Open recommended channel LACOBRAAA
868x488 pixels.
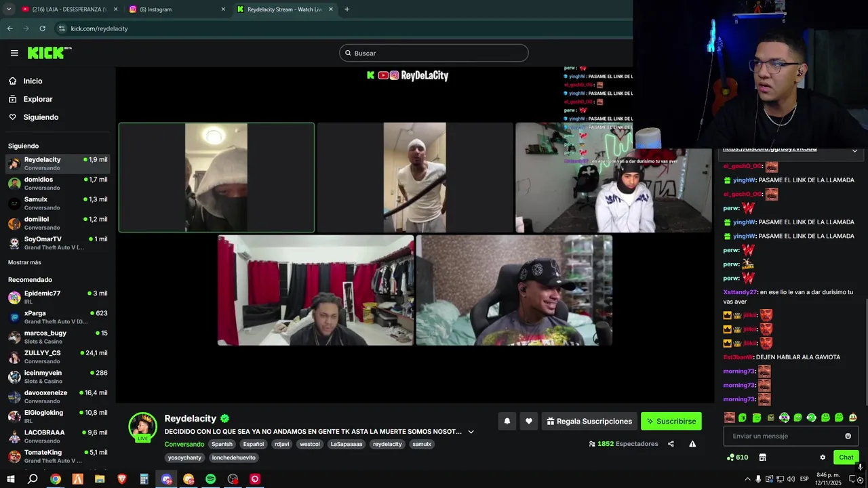click(58, 436)
